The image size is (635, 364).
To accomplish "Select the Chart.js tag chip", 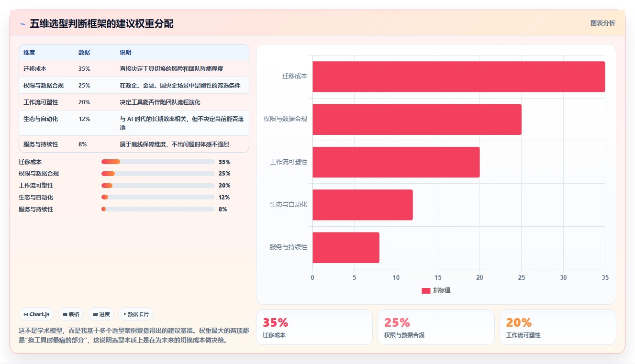I will pyautogui.click(x=36, y=314).
